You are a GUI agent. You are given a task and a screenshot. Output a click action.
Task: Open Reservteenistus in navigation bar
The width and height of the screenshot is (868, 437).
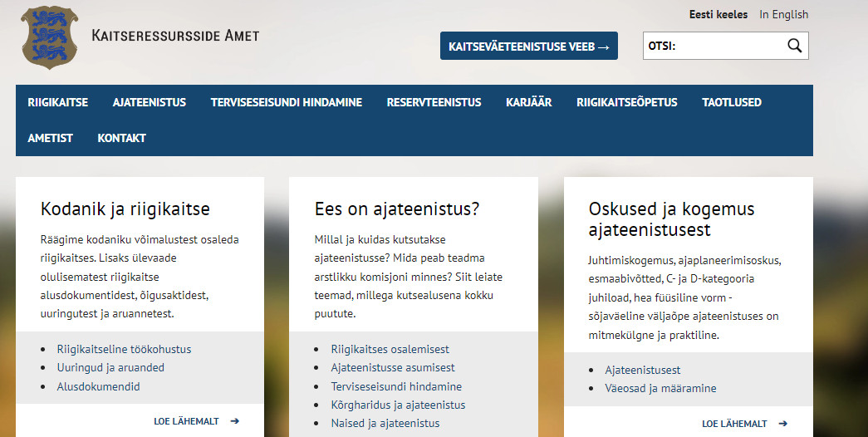point(434,102)
